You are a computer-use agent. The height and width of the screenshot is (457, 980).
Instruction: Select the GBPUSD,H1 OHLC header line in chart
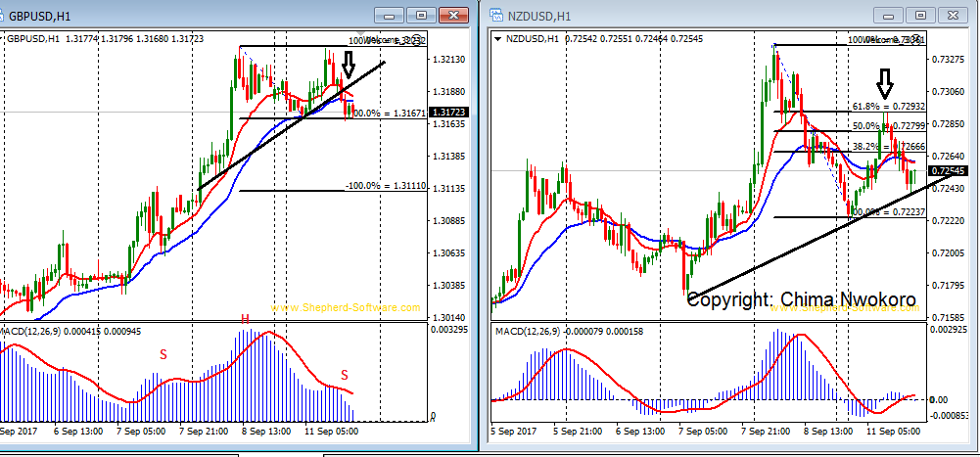106,39
